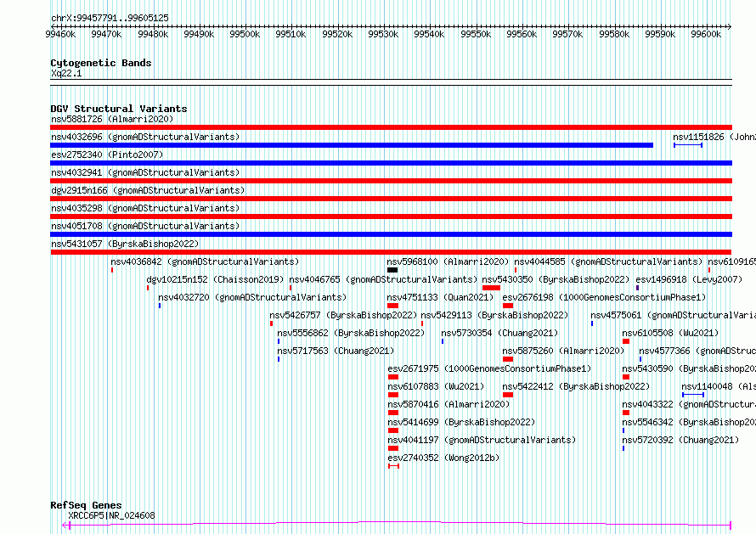Image resolution: width=756 pixels, height=534 pixels.
Task: Click nsv4041197 gnomAD variant label
Action: point(482,440)
